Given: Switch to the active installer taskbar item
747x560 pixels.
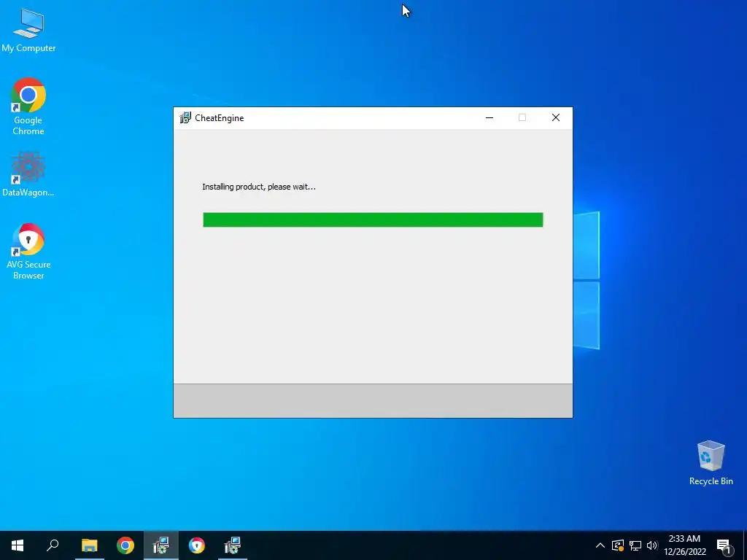Looking at the screenshot, I should coord(161,545).
